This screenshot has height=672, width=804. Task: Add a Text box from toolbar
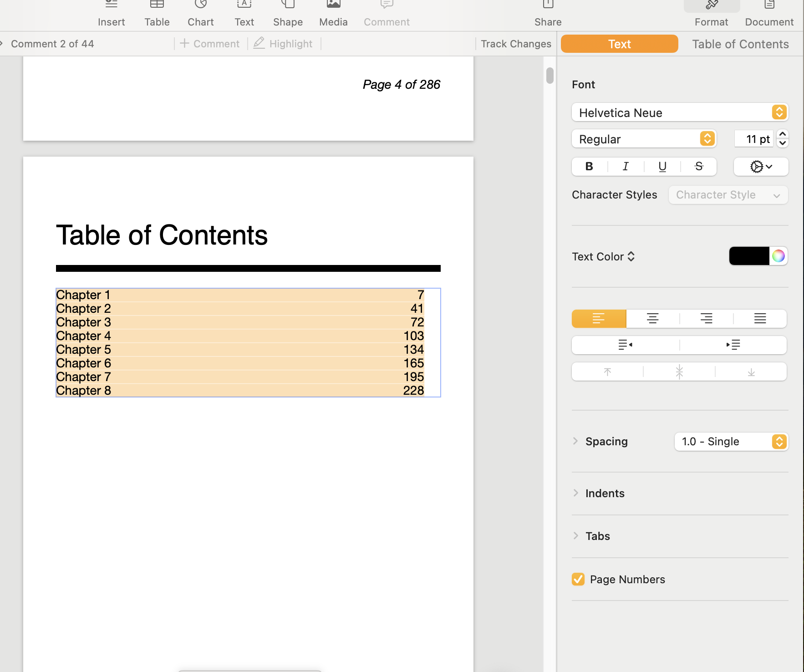(x=244, y=14)
